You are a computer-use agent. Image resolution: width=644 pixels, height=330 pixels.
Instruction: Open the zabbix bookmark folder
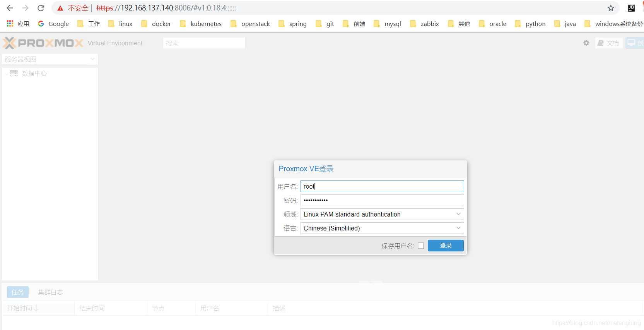(424, 24)
